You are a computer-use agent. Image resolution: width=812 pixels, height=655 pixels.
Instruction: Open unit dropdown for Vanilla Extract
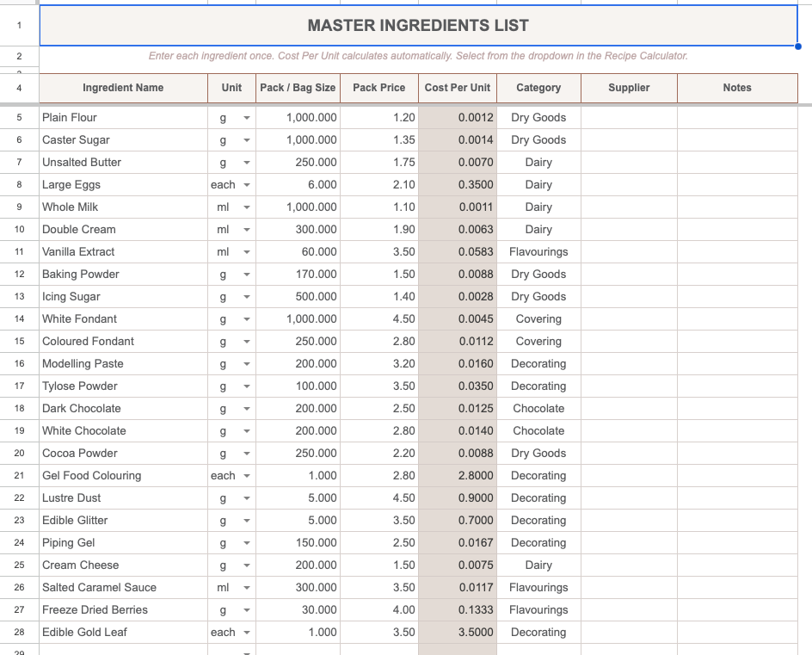[247, 252]
